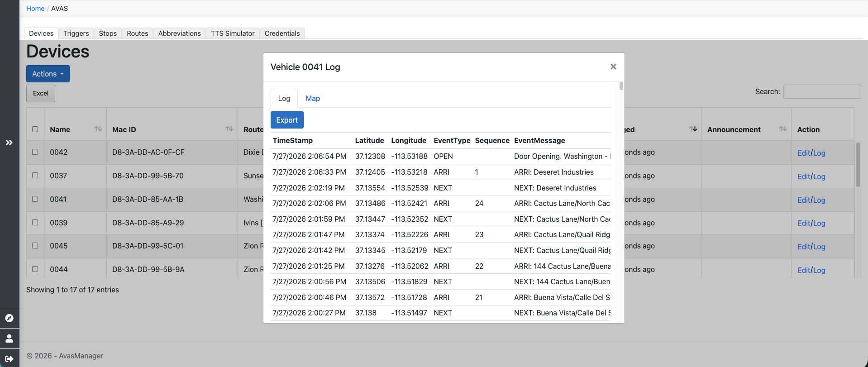Click the Export button in log dialog

tap(287, 120)
